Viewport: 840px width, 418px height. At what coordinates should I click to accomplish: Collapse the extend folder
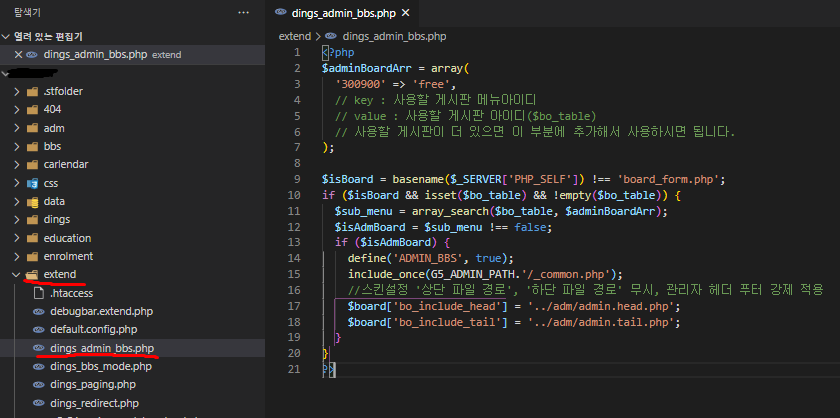pyautogui.click(x=16, y=274)
